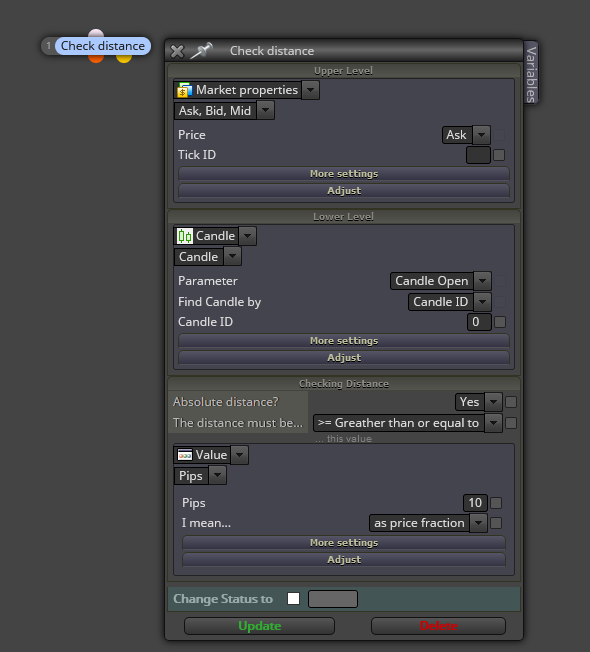590x652 pixels.
Task: Select the Check distance block node
Action: 103,46
